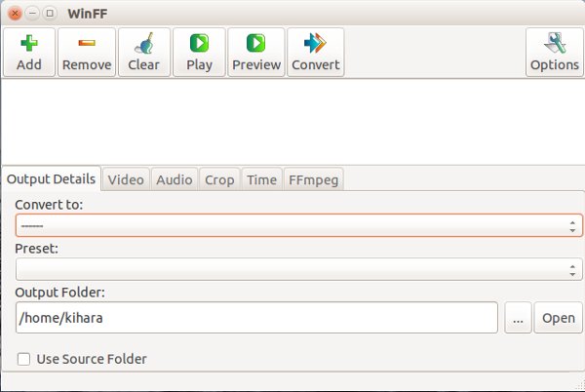Expand the Convert to dropdown
The image size is (585, 392).
click(299, 226)
